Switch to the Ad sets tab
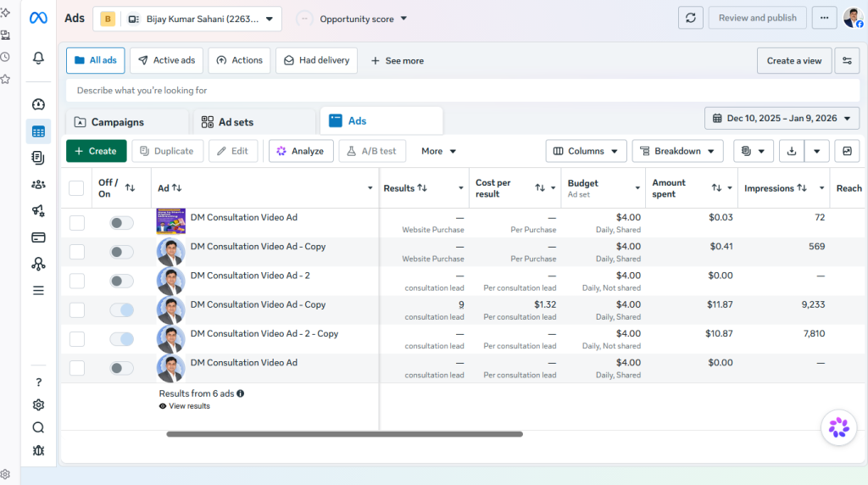The height and width of the screenshot is (485, 868). tap(254, 122)
